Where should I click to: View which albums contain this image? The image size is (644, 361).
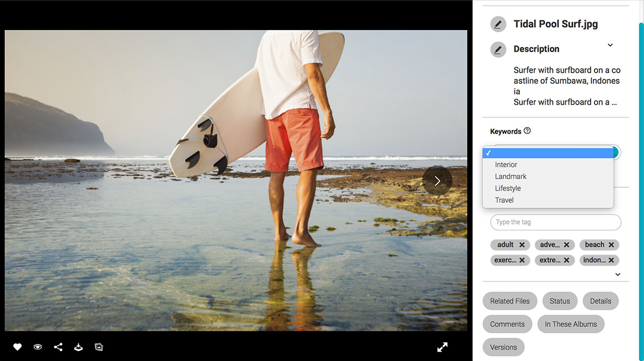click(x=571, y=324)
